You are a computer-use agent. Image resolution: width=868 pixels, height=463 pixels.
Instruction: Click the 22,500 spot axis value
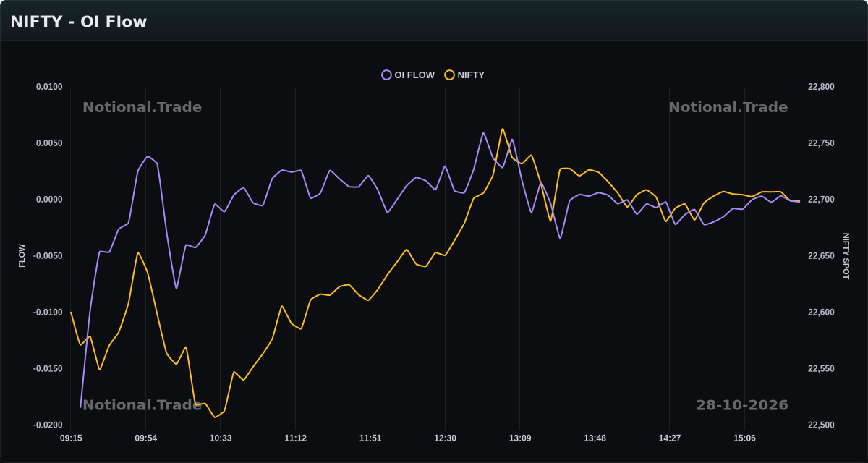[821, 425]
